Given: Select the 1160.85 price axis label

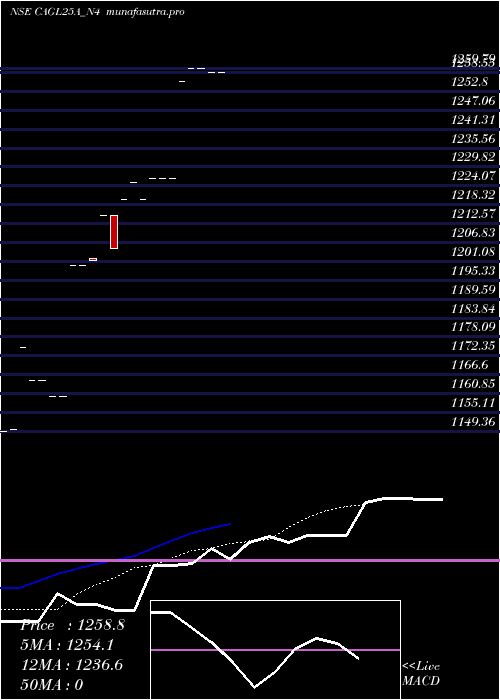Looking at the screenshot, I should click(x=474, y=383).
